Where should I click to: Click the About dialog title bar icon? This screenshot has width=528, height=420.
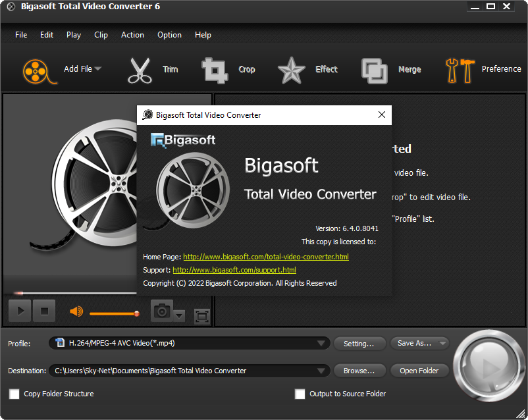147,115
